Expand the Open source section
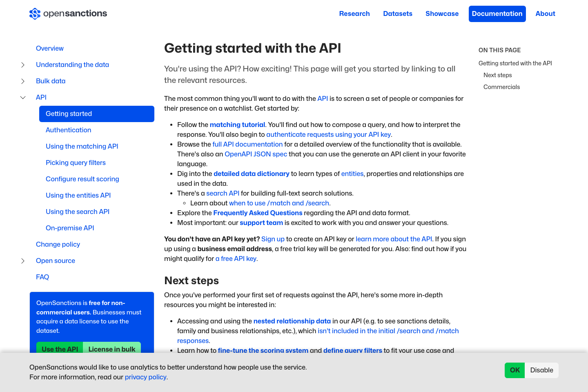Viewport: 588px width, 392px height. 22,261
